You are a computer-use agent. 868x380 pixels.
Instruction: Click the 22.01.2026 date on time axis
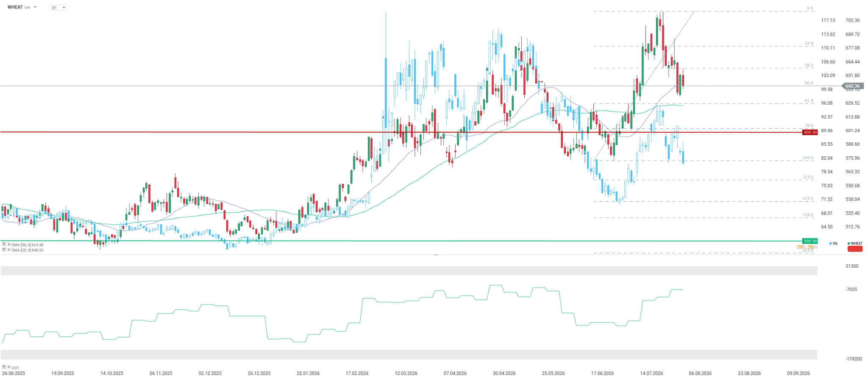308,373
